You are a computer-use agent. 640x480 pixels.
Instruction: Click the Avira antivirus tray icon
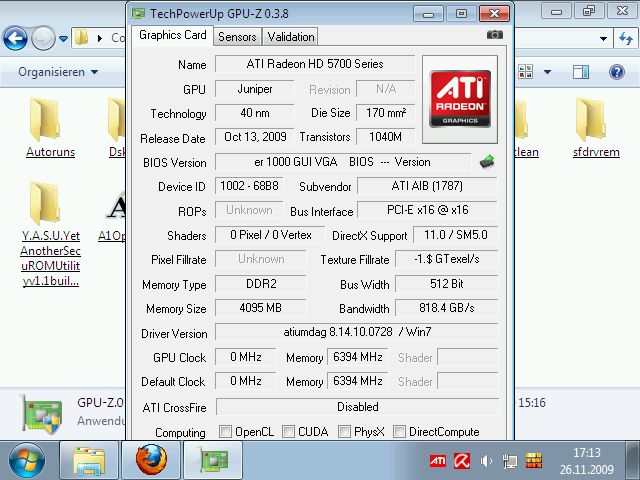pos(462,461)
